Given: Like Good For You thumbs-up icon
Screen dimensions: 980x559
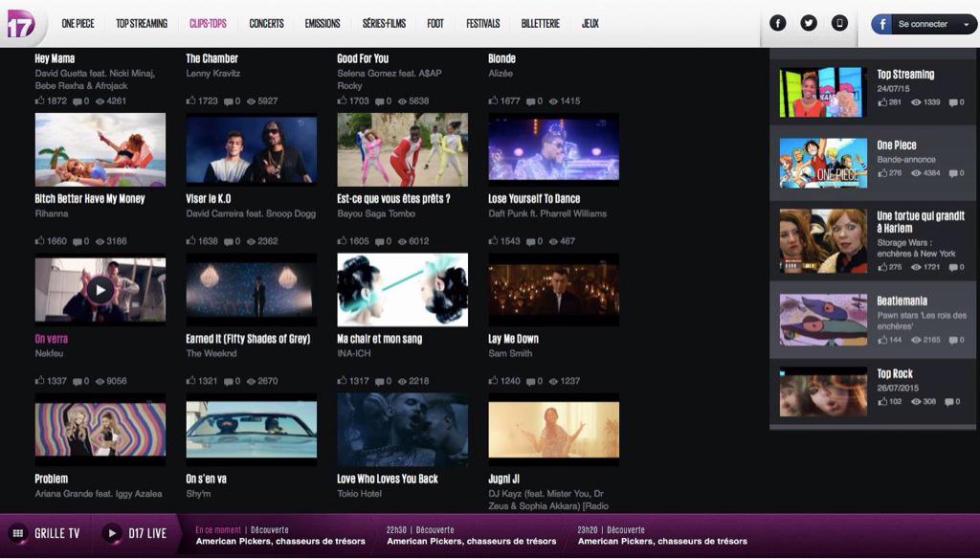Looking at the screenshot, I should tap(343, 101).
